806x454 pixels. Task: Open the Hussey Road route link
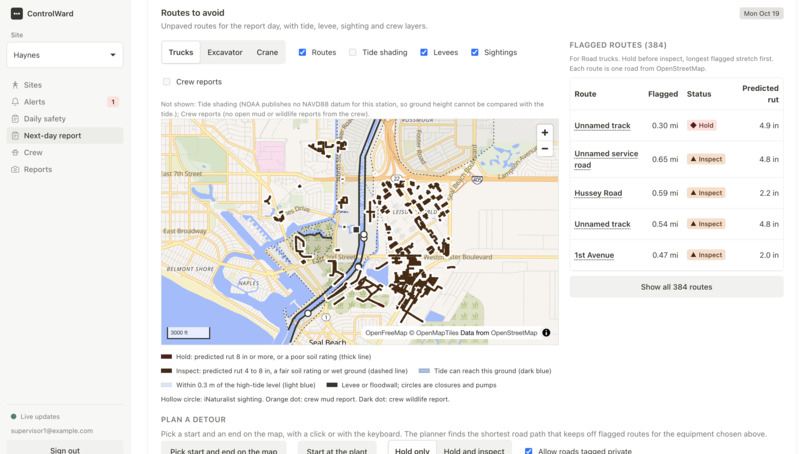pos(598,193)
